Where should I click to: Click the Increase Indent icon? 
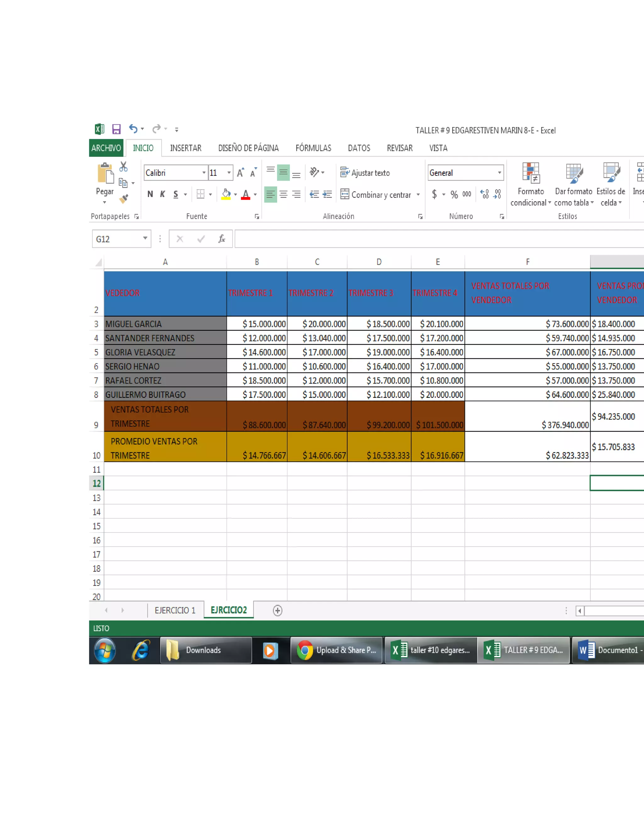click(327, 195)
